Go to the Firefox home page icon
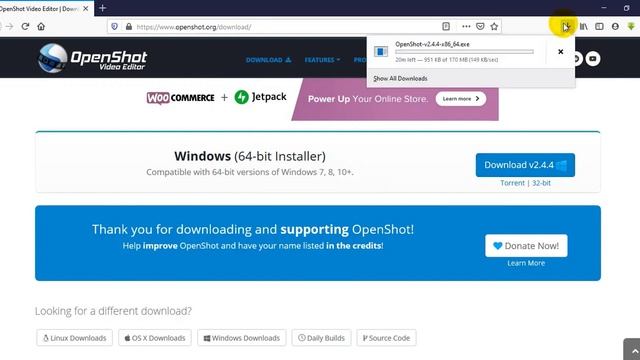 41,27
